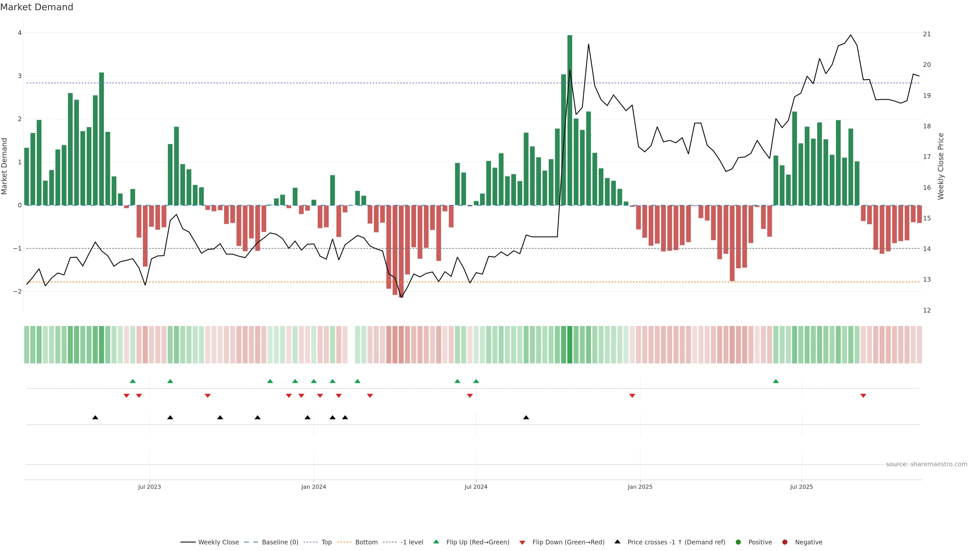The width and height of the screenshot is (980, 551).
Task: Click the Jul 2025 x-axis label
Action: [x=801, y=487]
